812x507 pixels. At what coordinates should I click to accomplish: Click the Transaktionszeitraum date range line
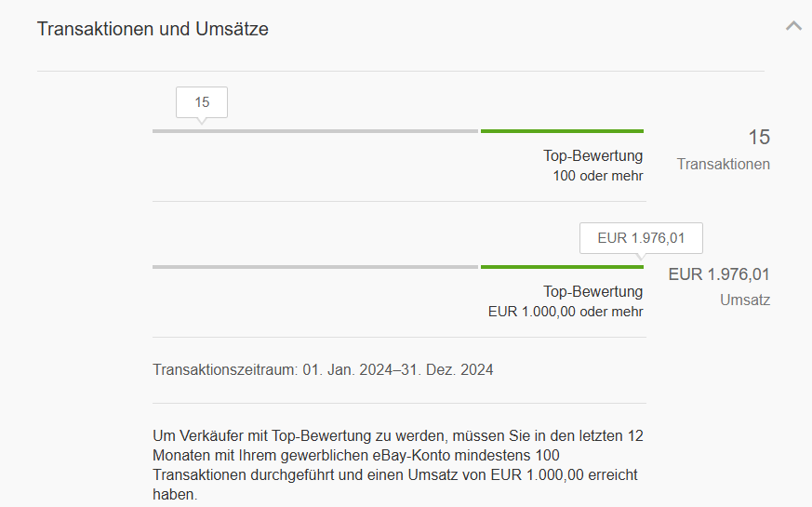coord(323,370)
